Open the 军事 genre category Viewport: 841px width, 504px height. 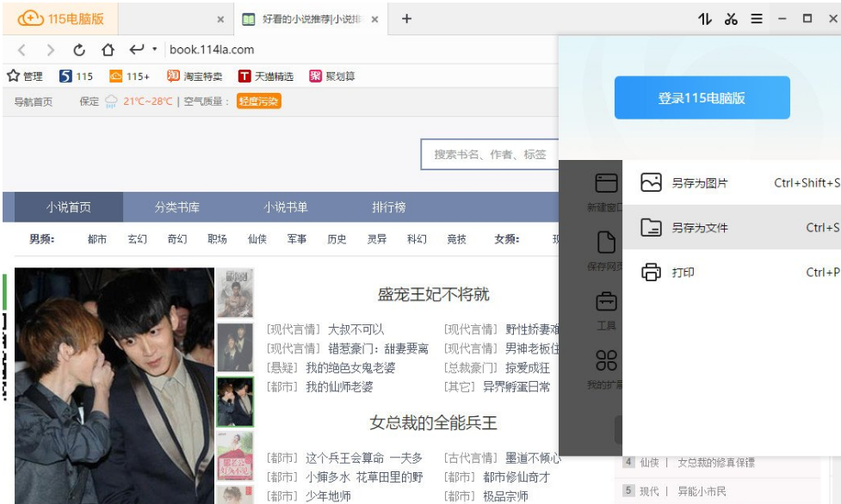[x=297, y=239]
